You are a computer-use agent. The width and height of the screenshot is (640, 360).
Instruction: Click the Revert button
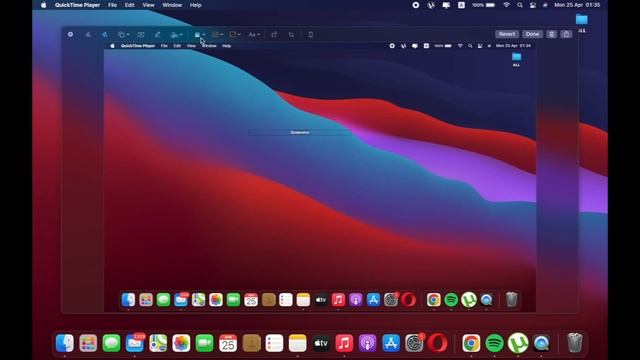(x=507, y=34)
